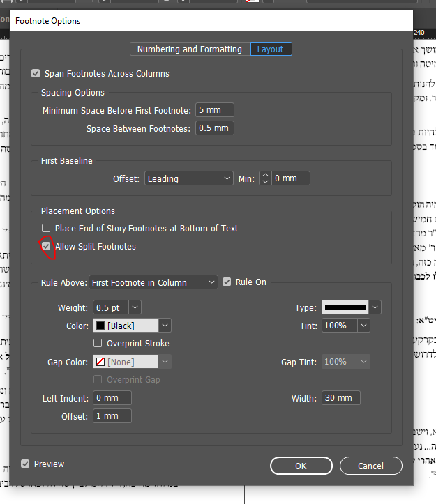
Task: Click the Cancel button
Action: [371, 466]
